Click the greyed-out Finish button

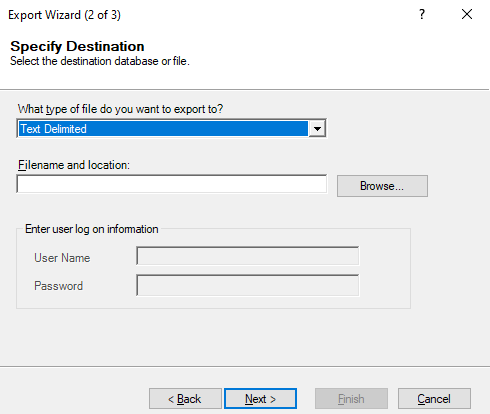(x=351, y=398)
